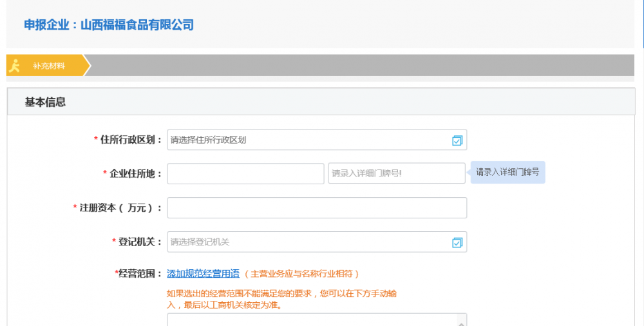The image size is (644, 326).
Task: Click the 住所行政区划 field label
Action: click(131, 140)
